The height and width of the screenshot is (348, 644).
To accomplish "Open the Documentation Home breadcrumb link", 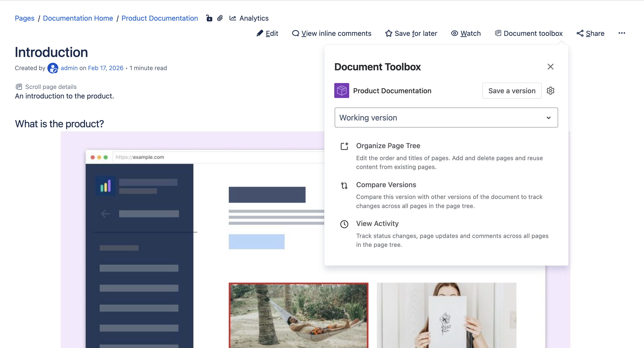I will (x=78, y=18).
